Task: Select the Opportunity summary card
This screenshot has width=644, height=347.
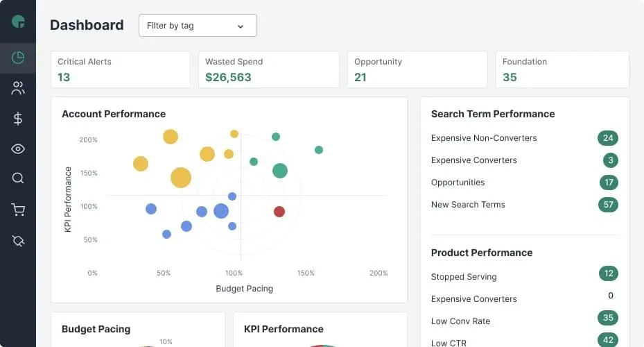Action: pos(417,69)
